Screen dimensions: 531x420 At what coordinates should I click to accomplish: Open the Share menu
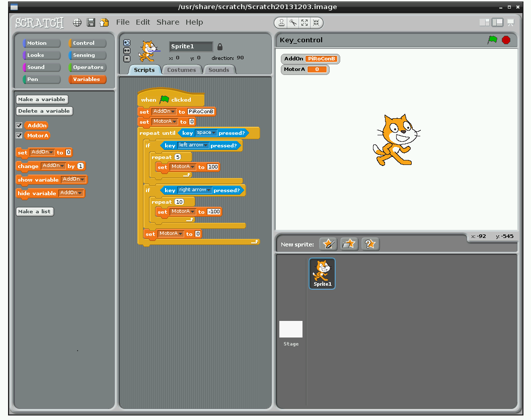(x=168, y=22)
